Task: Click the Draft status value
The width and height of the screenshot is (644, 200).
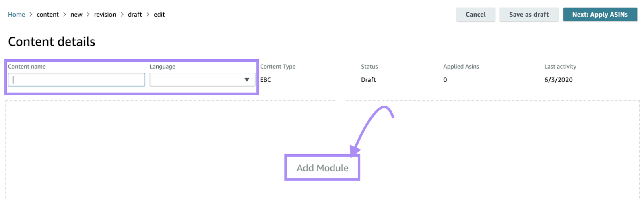Action: click(x=368, y=80)
